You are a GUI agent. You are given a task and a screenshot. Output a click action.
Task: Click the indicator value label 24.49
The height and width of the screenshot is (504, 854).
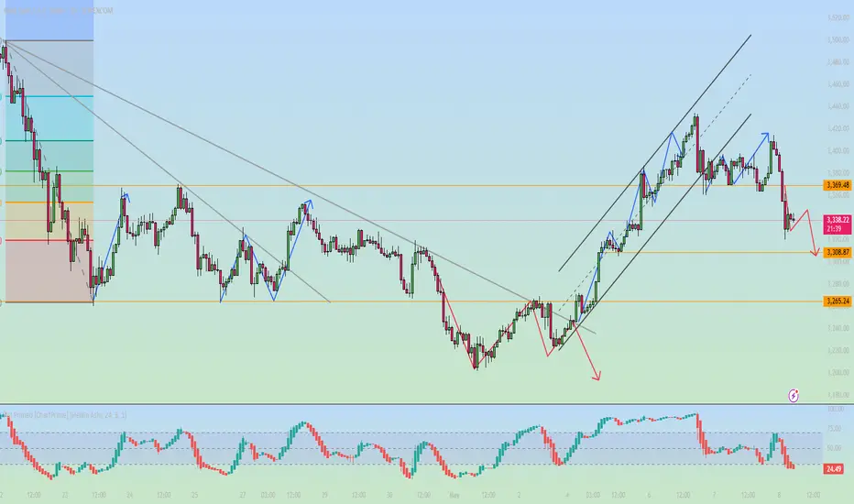833,468
